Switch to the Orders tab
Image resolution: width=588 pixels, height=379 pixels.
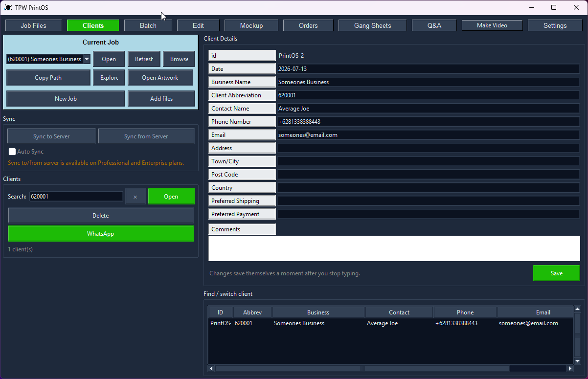(308, 25)
